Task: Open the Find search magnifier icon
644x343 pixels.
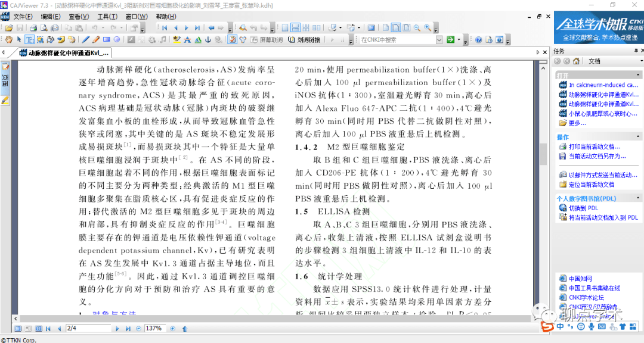Action: coord(243,28)
